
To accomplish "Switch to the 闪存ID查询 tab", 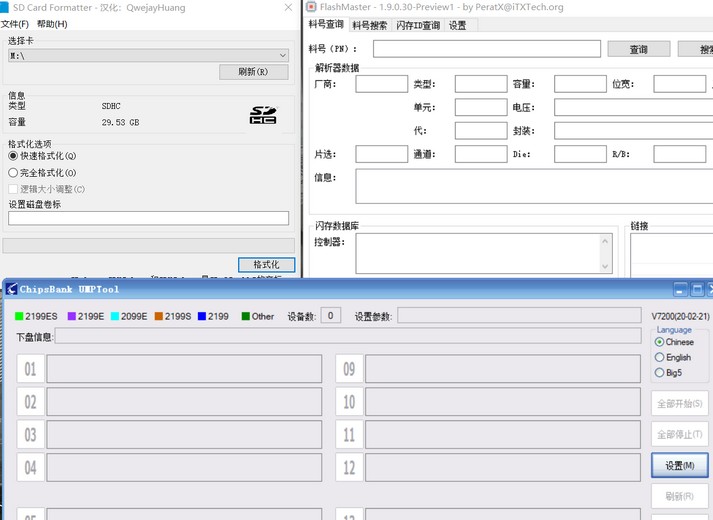I will pyautogui.click(x=418, y=25).
